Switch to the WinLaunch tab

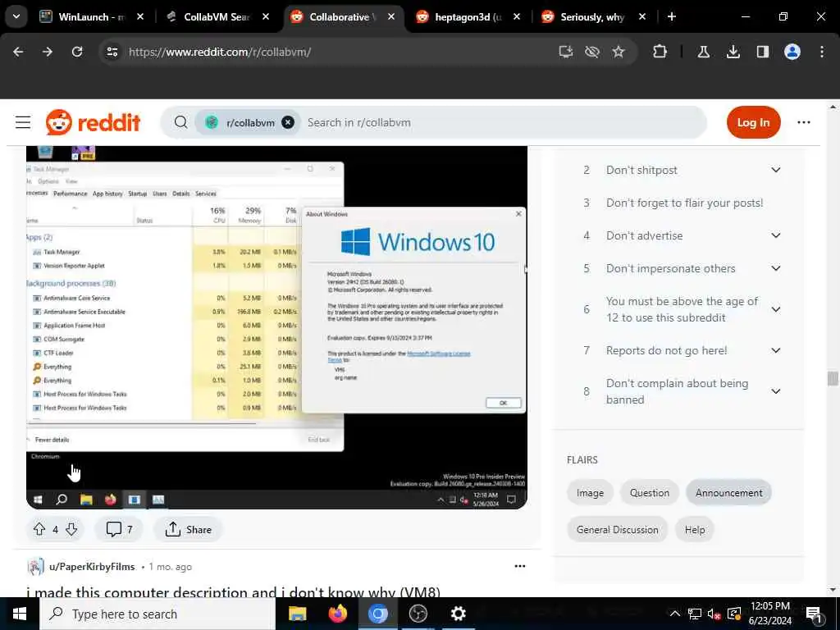click(91, 16)
